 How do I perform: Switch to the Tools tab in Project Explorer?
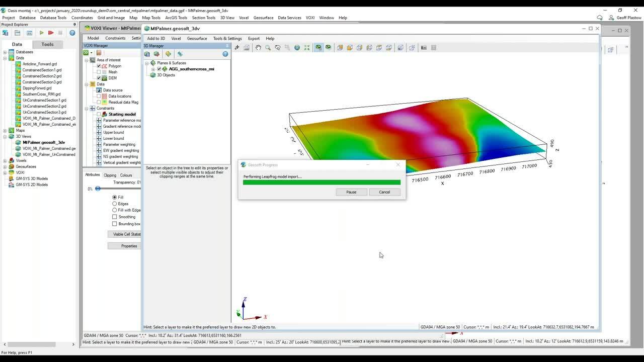pos(47,44)
